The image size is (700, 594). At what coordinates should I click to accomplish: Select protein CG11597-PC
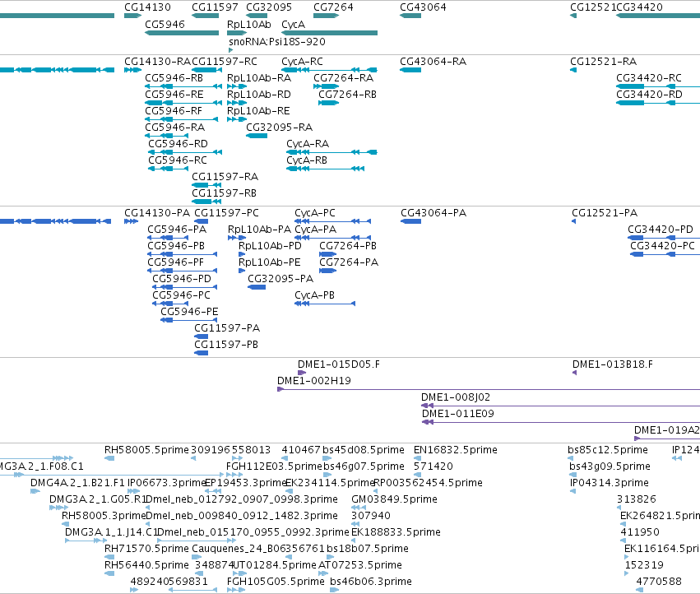click(x=227, y=213)
